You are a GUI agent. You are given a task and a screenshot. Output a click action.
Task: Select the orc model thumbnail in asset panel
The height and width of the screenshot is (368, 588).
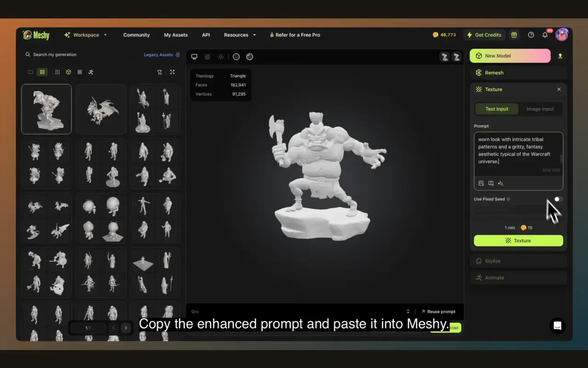point(46,109)
